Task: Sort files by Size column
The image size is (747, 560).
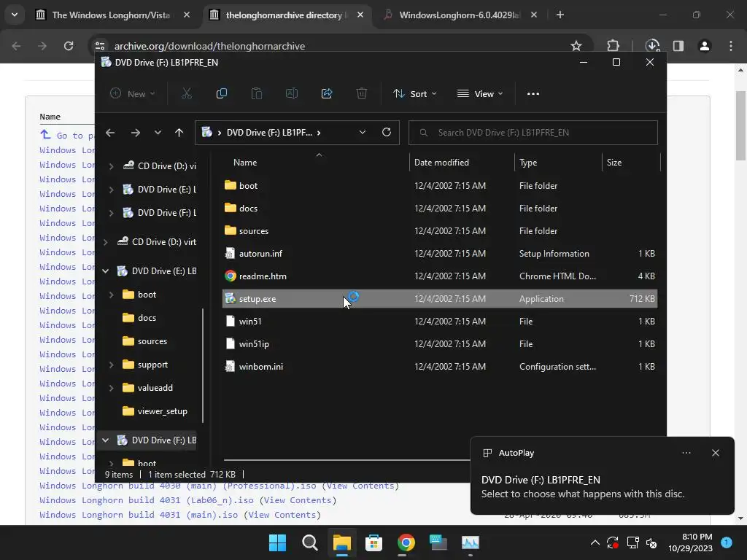Action: pos(614,163)
